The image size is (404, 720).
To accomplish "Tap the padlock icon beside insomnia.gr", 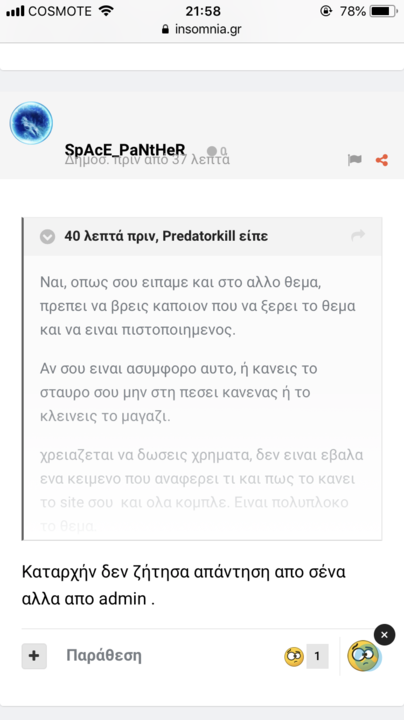I will pos(165,29).
